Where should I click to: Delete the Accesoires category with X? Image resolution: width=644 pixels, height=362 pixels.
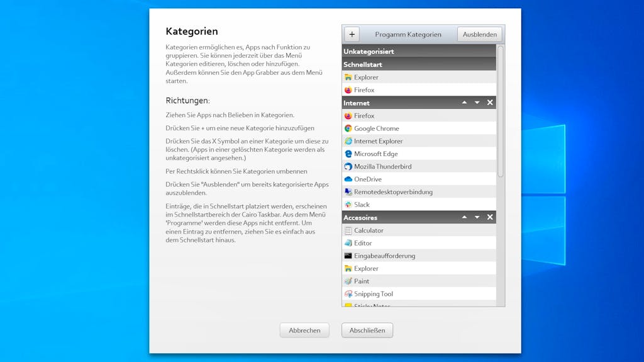coord(490,217)
